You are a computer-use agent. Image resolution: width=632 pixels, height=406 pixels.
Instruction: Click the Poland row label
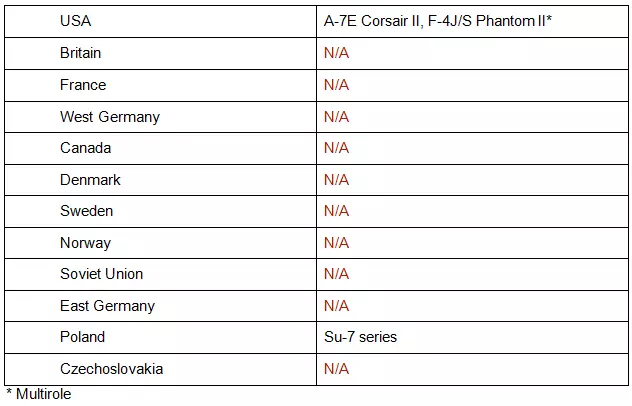[x=82, y=337]
